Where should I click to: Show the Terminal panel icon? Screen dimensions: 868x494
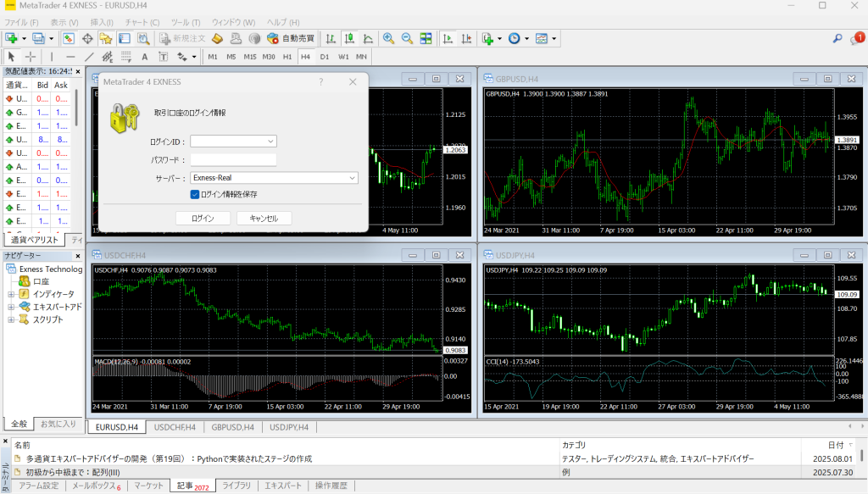125,38
